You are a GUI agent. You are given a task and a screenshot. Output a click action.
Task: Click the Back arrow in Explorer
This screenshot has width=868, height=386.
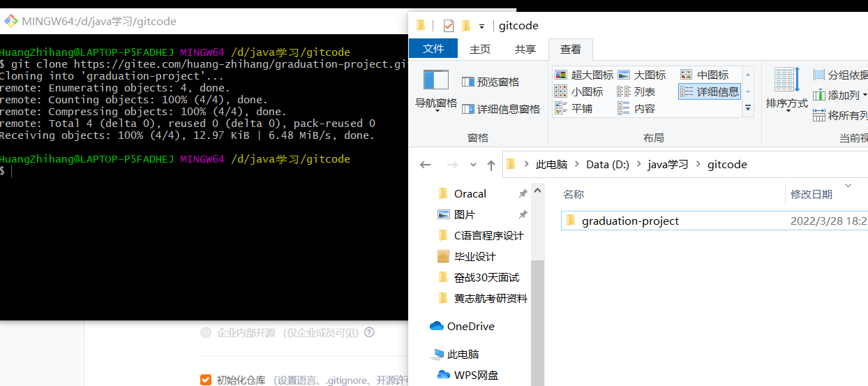pos(426,165)
